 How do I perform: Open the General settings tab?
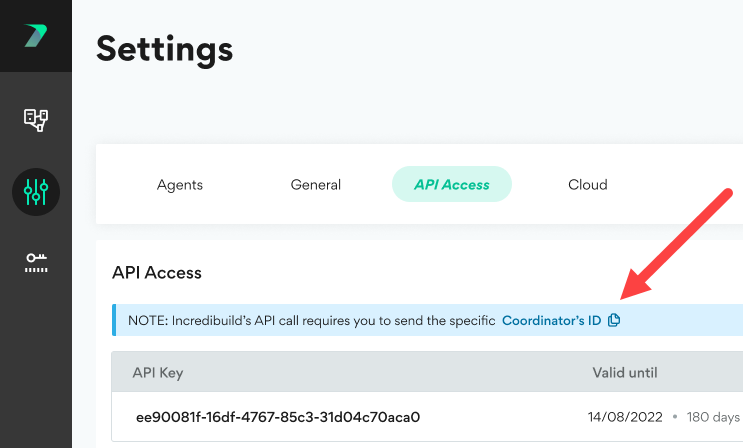(x=316, y=185)
